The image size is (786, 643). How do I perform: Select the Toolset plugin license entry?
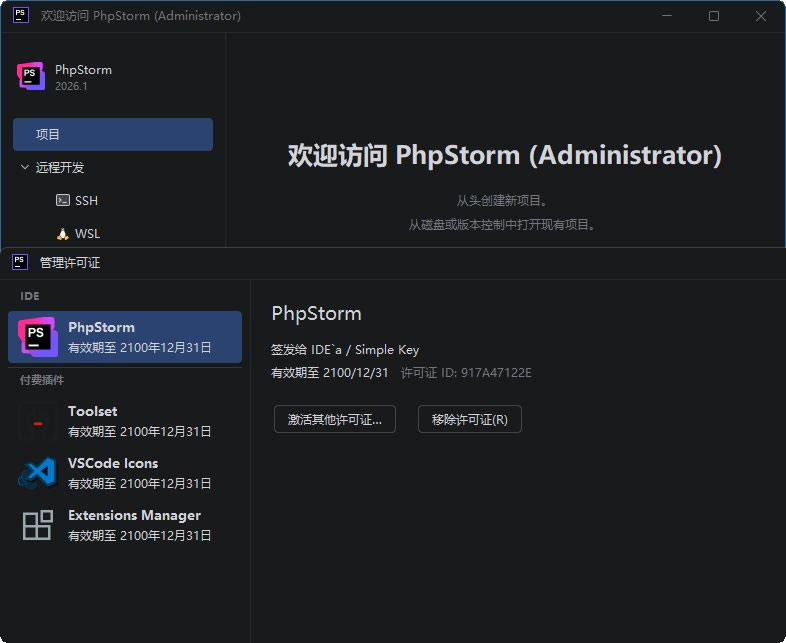pos(125,421)
